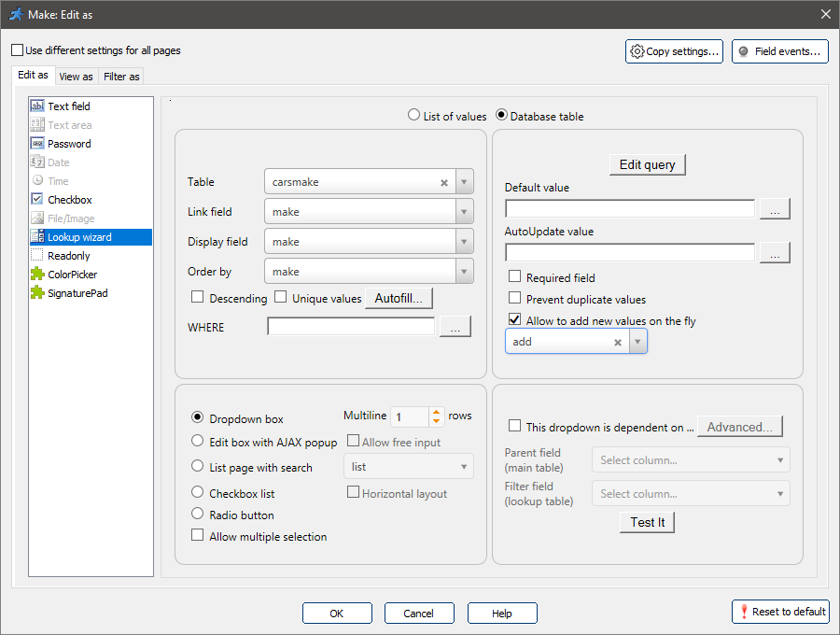Switch to the View as tab

point(76,76)
